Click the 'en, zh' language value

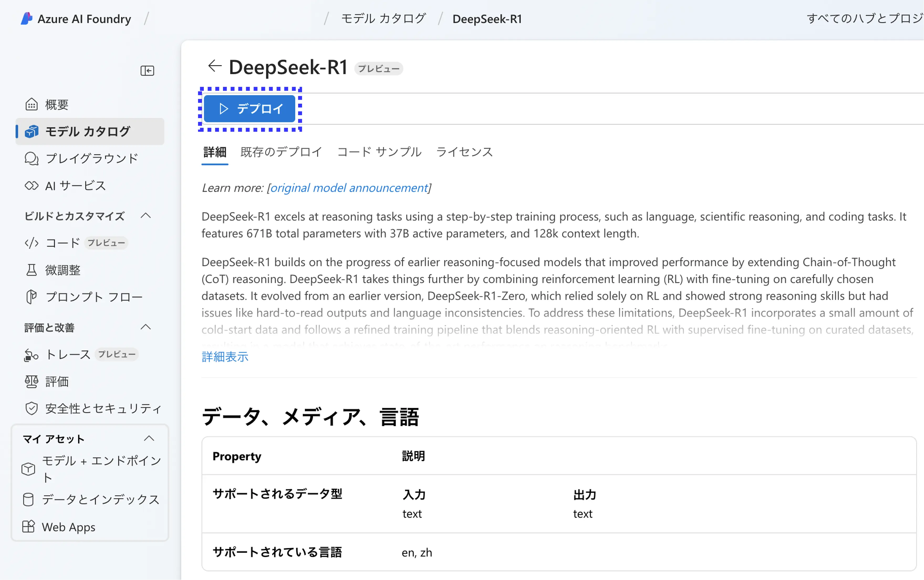coord(417,552)
